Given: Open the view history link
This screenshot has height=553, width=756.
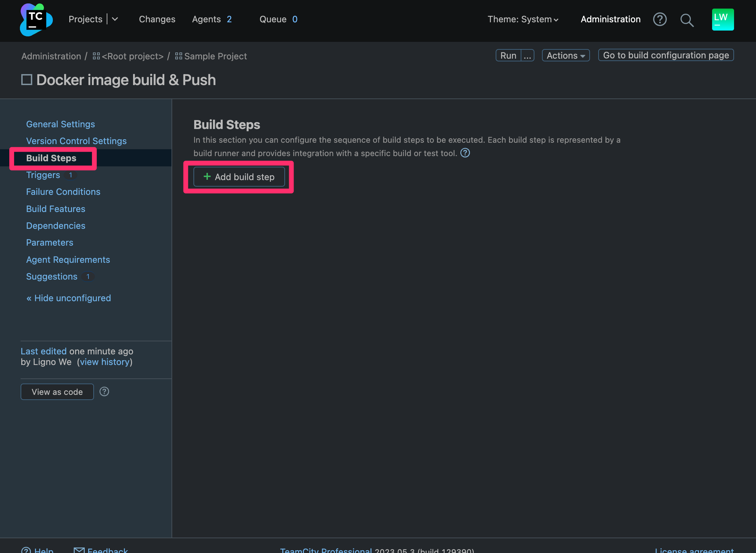Looking at the screenshot, I should [x=105, y=362].
